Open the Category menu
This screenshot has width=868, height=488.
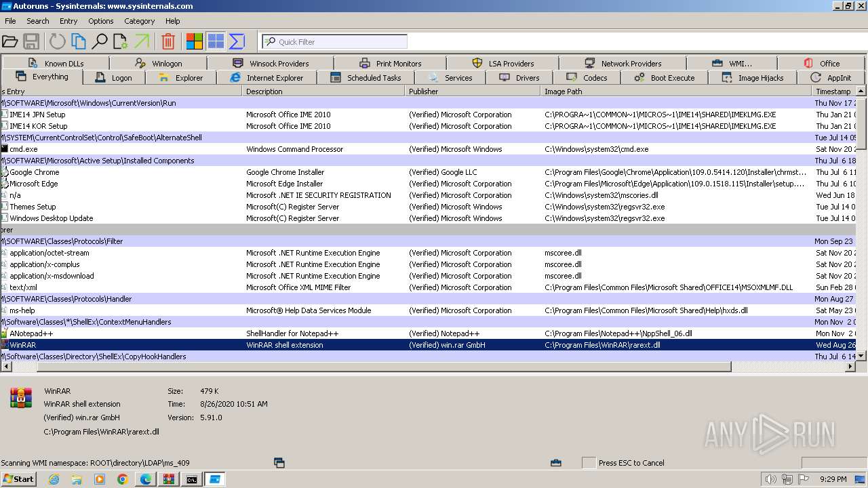tap(140, 21)
